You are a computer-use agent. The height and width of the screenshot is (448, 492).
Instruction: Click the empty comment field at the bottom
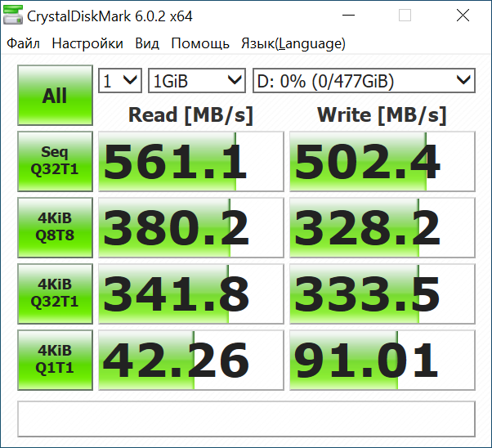(246, 419)
